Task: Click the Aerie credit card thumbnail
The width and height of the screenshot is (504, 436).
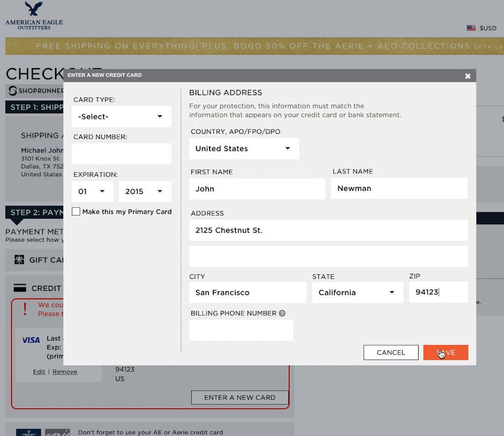Action: [57, 433]
